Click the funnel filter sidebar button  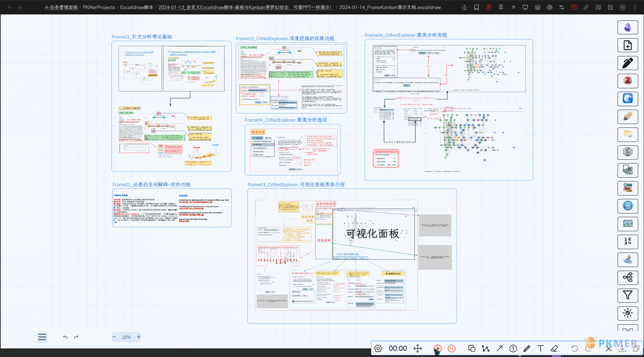(628, 295)
